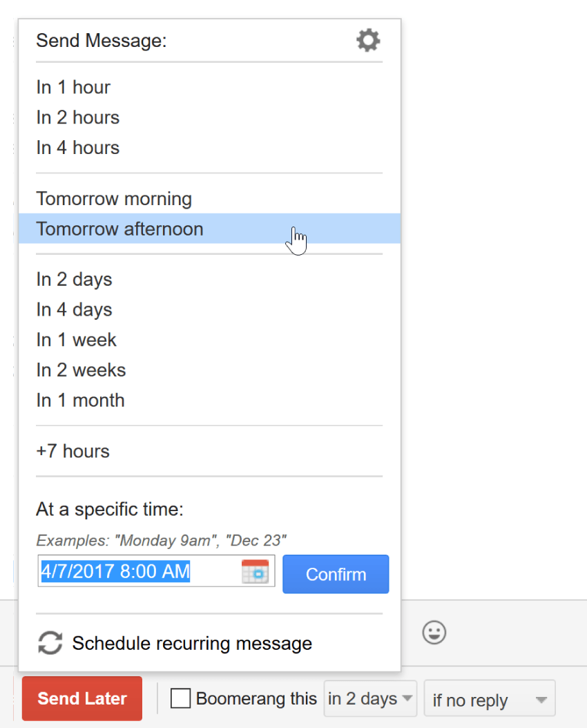This screenshot has width=587, height=728.
Task: Open the "if no reply" dropdown
Action: click(490, 700)
